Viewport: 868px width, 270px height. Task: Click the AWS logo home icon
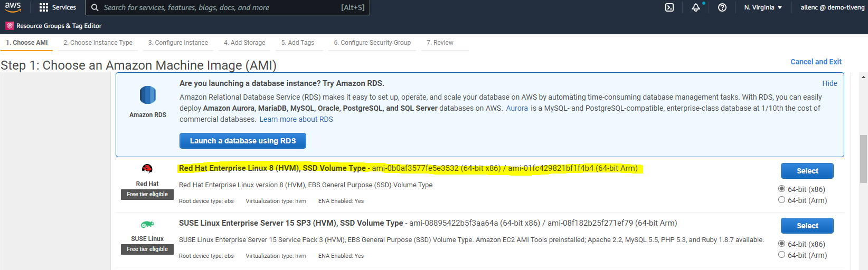(x=13, y=7)
